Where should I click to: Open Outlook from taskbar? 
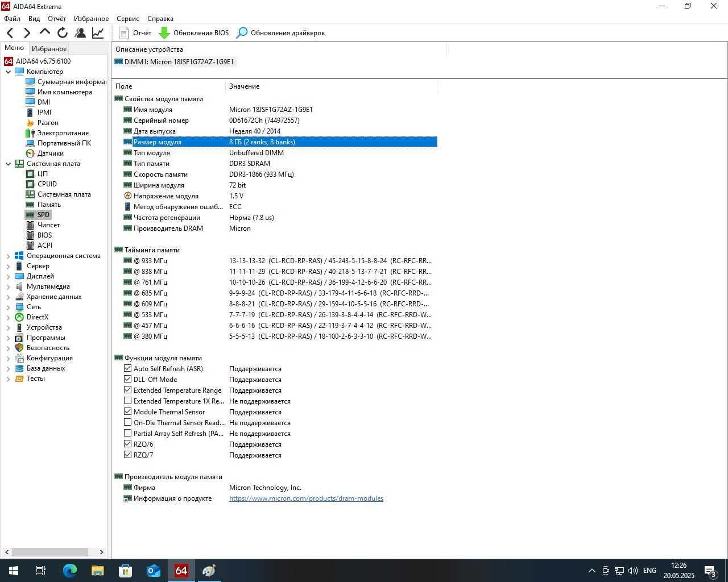153,571
